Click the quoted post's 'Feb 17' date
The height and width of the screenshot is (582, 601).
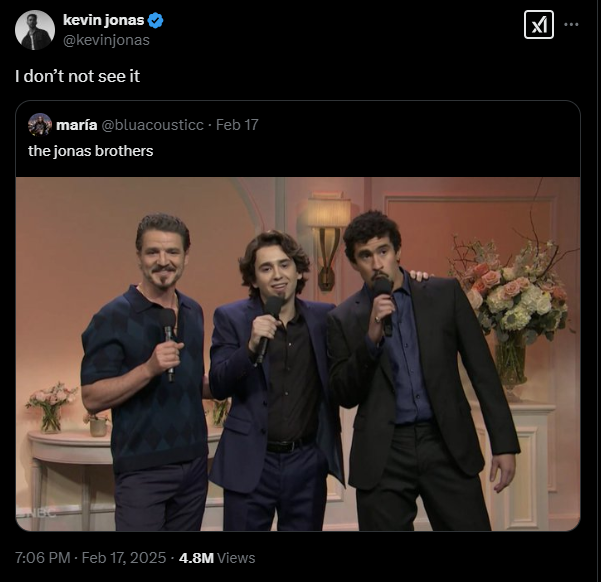(237, 124)
